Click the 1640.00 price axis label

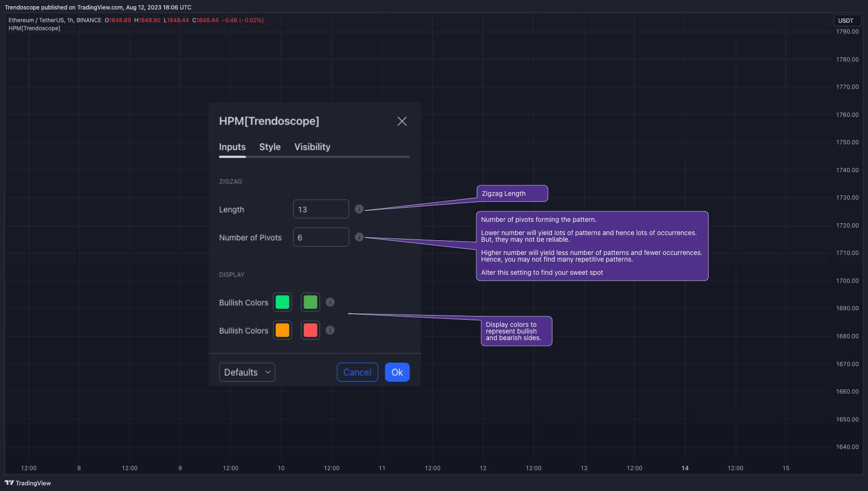coord(847,447)
